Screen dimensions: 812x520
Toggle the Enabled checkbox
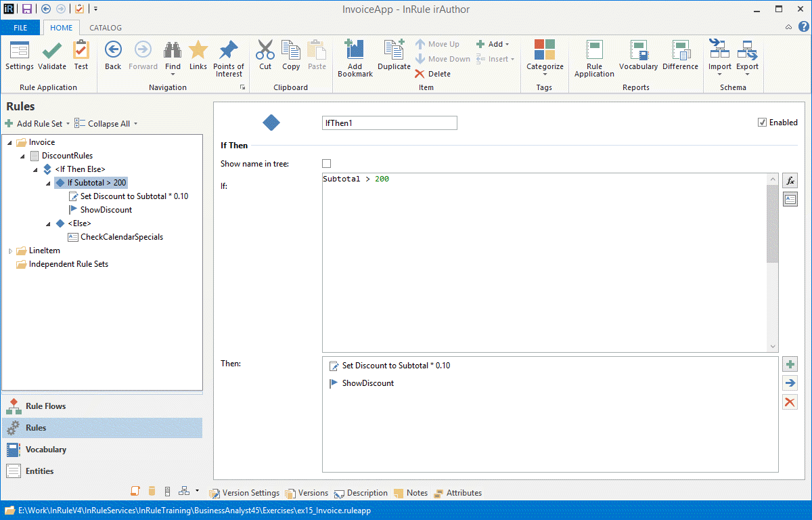(x=763, y=123)
